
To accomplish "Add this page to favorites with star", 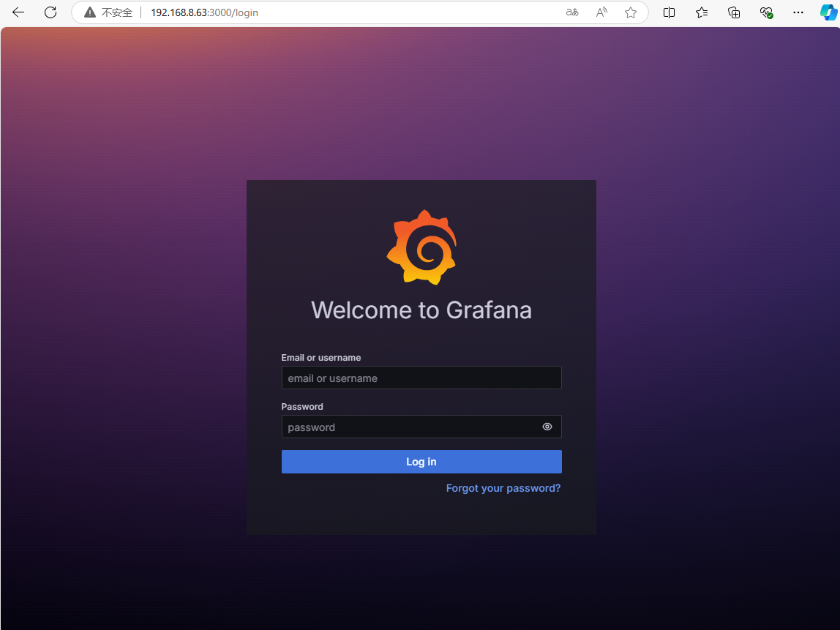I will (631, 12).
